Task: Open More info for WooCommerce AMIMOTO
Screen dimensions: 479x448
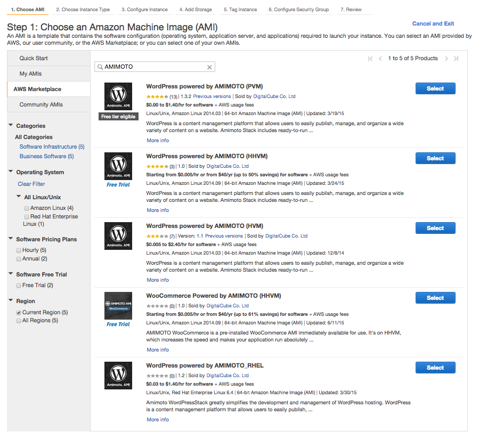Action: tap(158, 350)
